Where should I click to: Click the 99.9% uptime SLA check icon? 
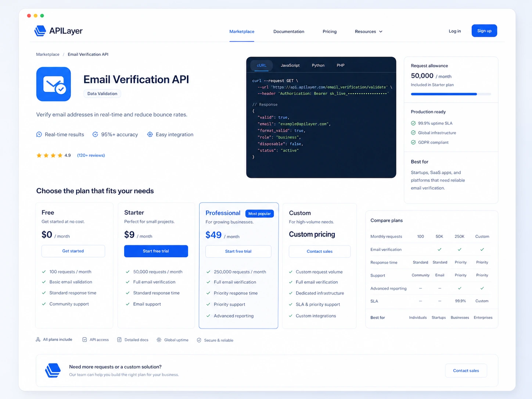pyautogui.click(x=413, y=123)
